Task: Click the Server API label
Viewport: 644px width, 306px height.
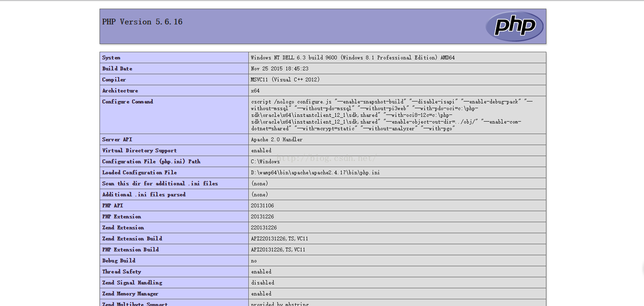Action: (117, 139)
